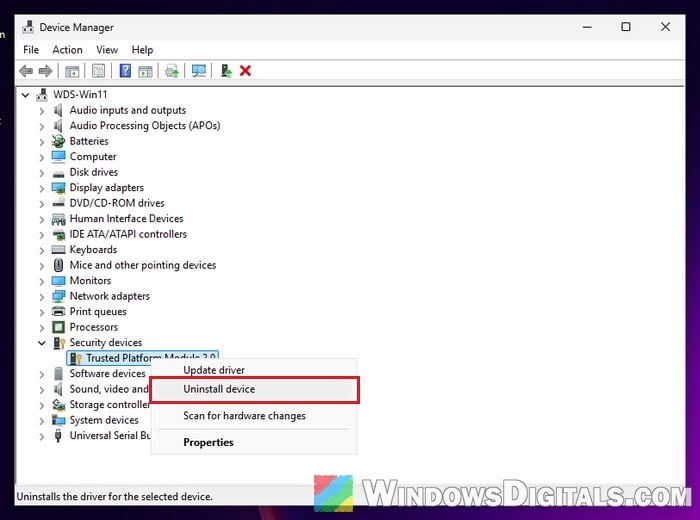The image size is (700, 520).
Task: Choose Uninstall device from context menu
Action: (x=254, y=389)
